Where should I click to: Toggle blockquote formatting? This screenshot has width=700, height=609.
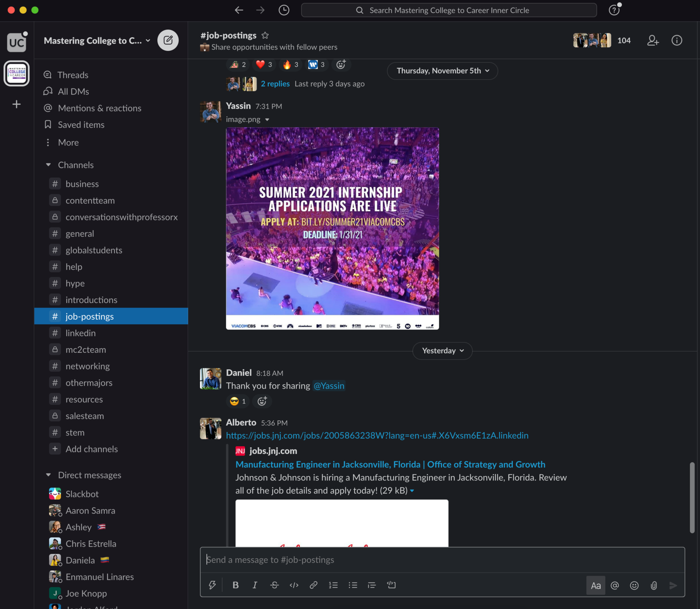point(372,585)
